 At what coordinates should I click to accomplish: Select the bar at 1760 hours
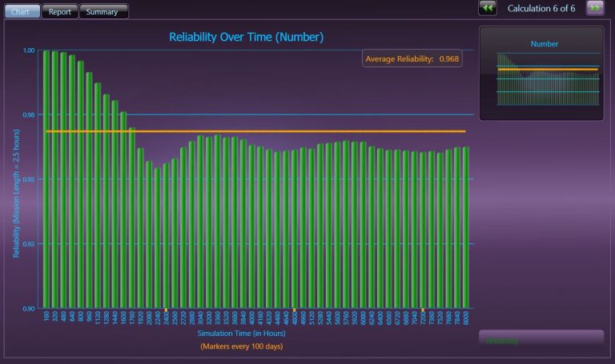pos(132,218)
